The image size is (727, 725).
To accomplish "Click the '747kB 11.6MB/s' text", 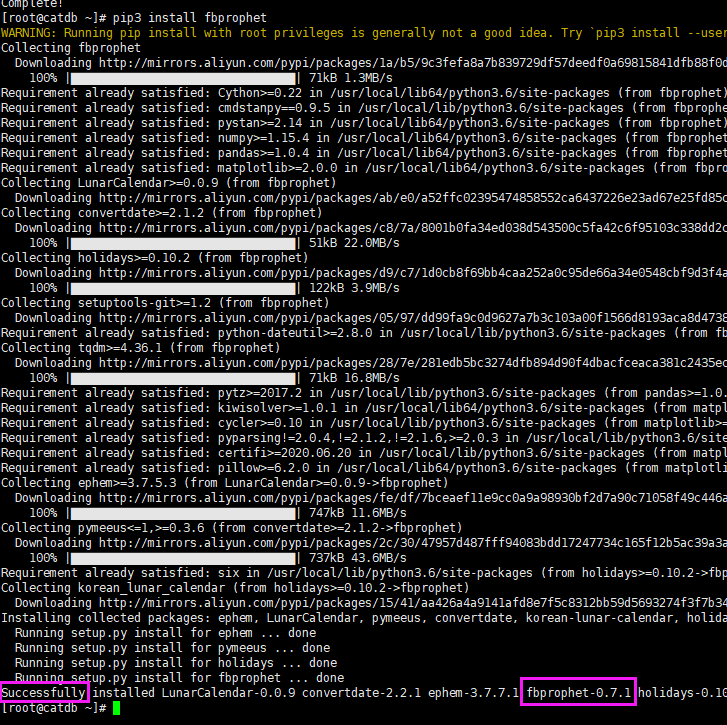I will pyautogui.click(x=358, y=513).
